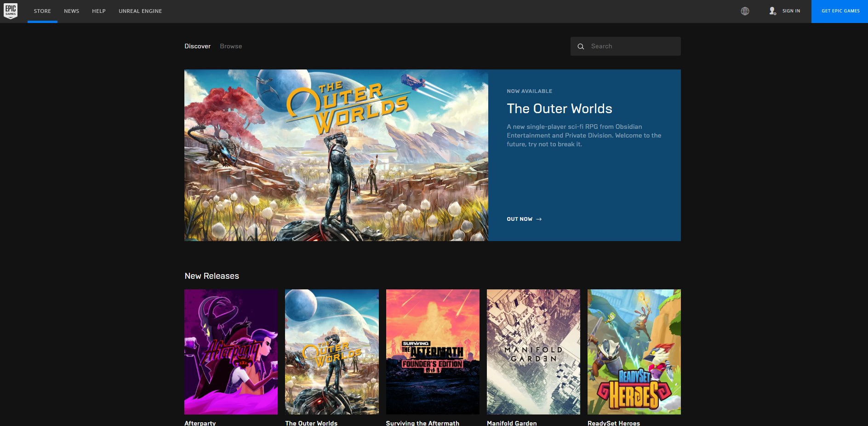Image resolution: width=868 pixels, height=426 pixels.
Task: Open The Outer Worlds banner title
Action: coord(560,109)
